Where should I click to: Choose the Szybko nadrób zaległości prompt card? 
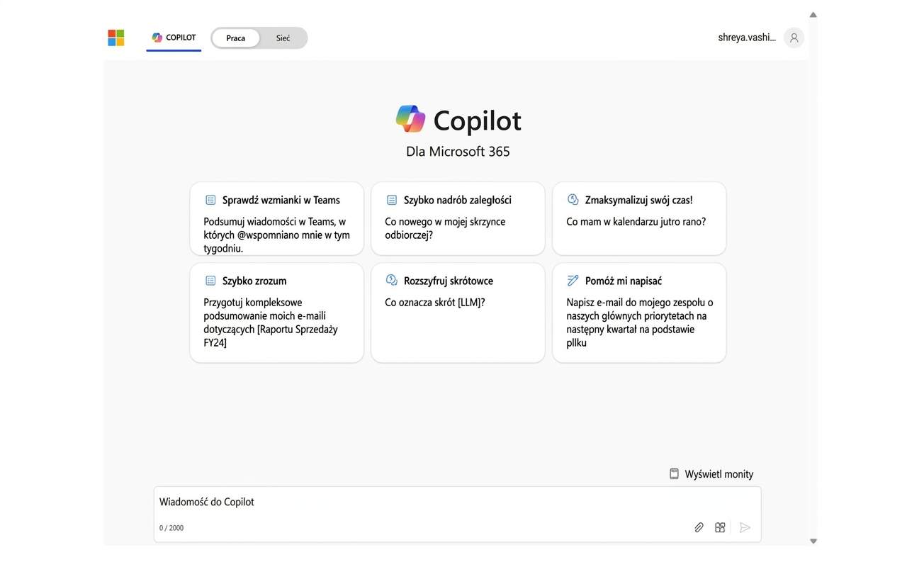coord(458,218)
